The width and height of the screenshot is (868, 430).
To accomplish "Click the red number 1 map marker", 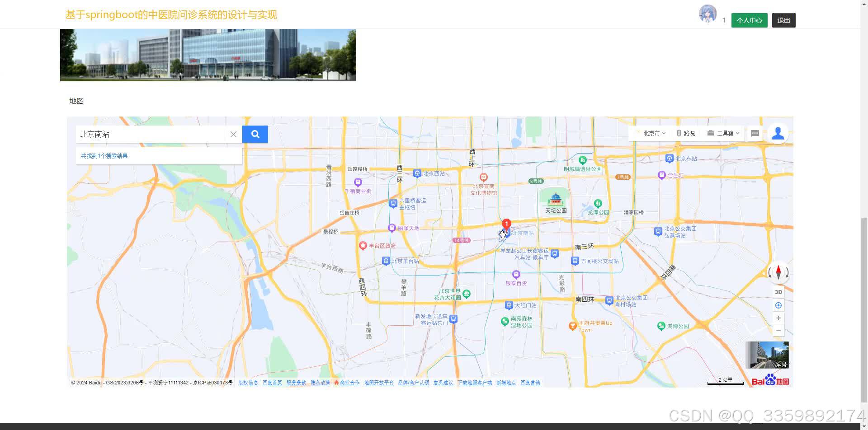I will (506, 224).
